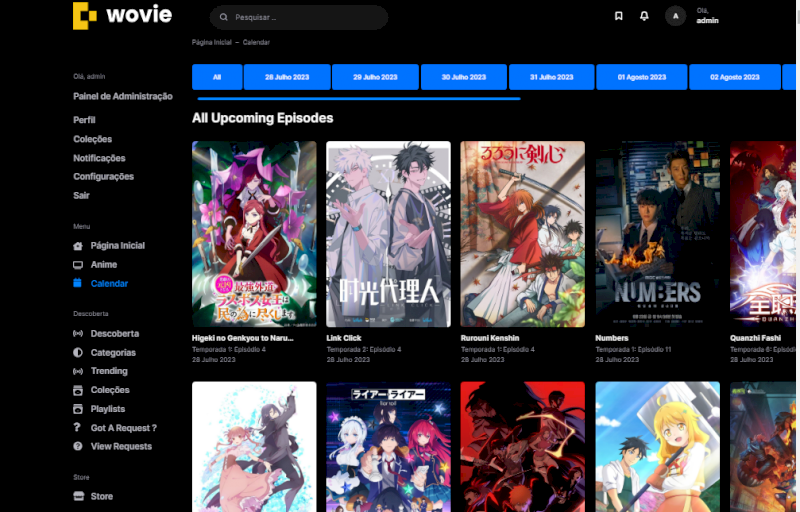Open the blonde girl poster in second row

[x=658, y=447]
